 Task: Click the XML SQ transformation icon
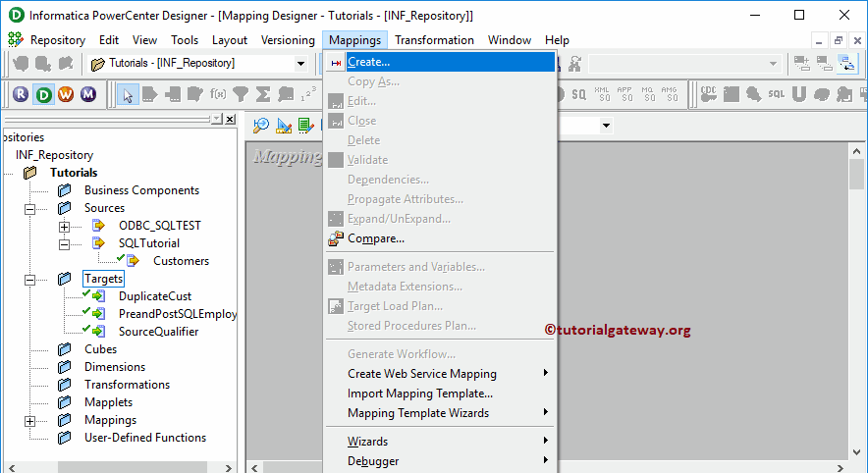(x=602, y=94)
